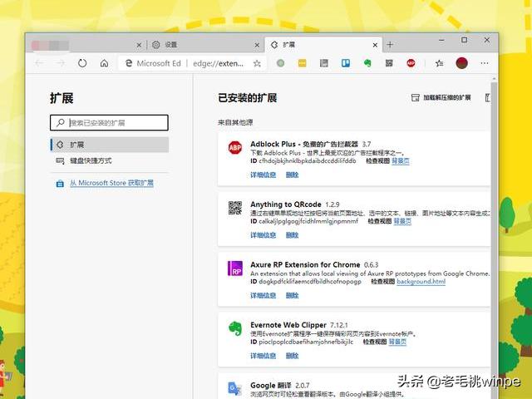
Task: Click the Google 翻译 logo icon
Action: (234, 388)
